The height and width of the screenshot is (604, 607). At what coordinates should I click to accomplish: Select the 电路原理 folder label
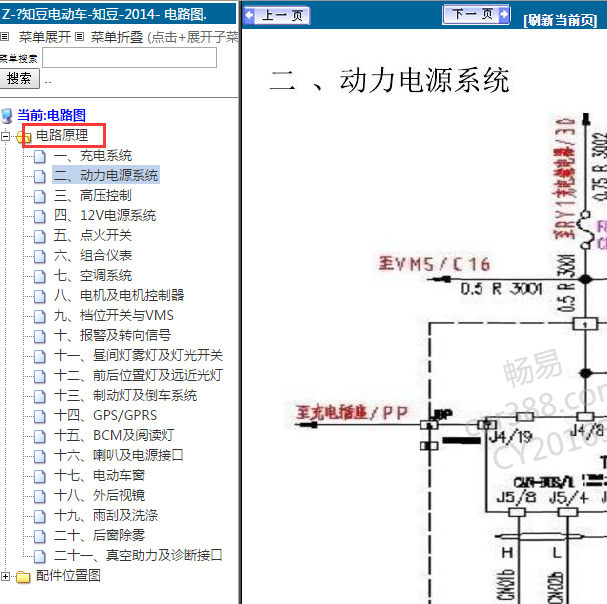(62, 136)
